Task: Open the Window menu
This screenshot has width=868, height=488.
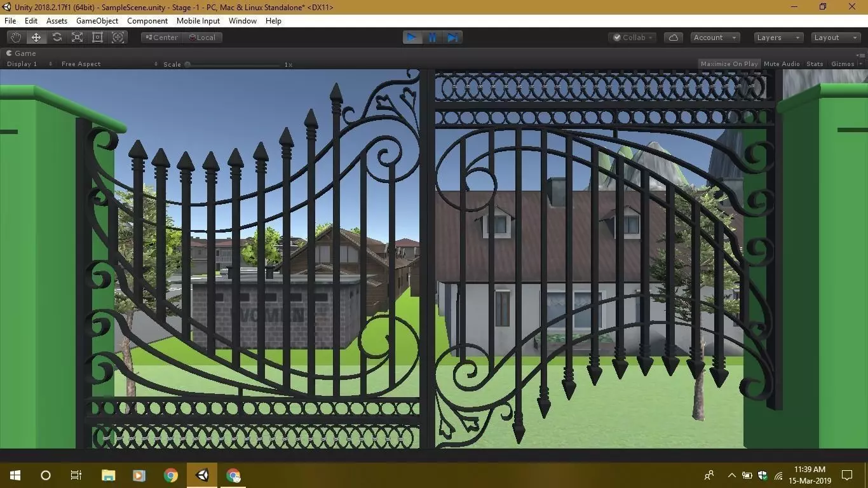Action: 243,21
